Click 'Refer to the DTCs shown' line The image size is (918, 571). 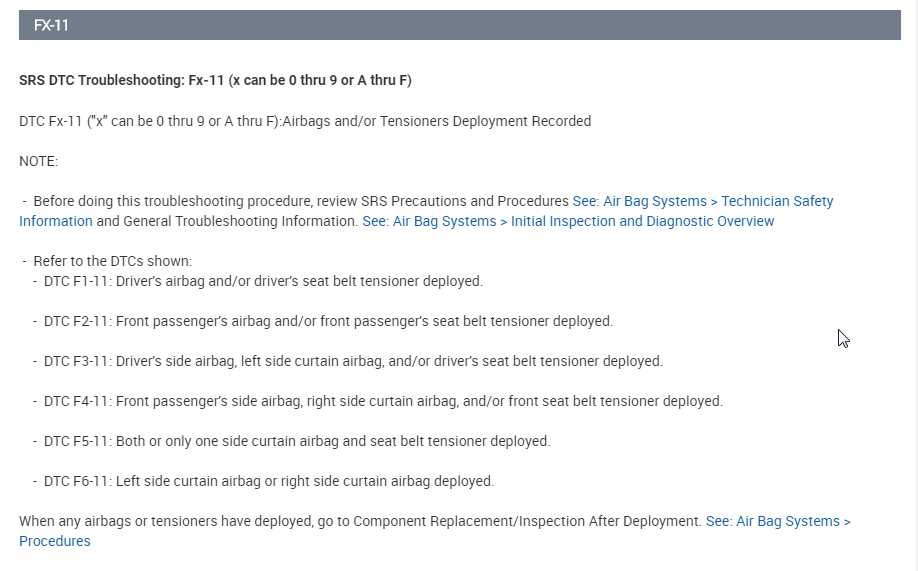pyautogui.click(x=112, y=261)
